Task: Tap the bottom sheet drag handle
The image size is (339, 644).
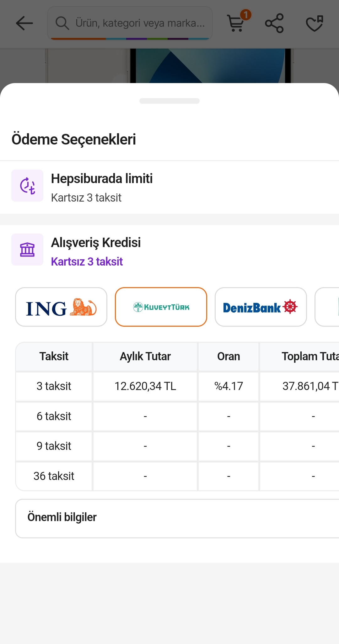Action: click(169, 101)
